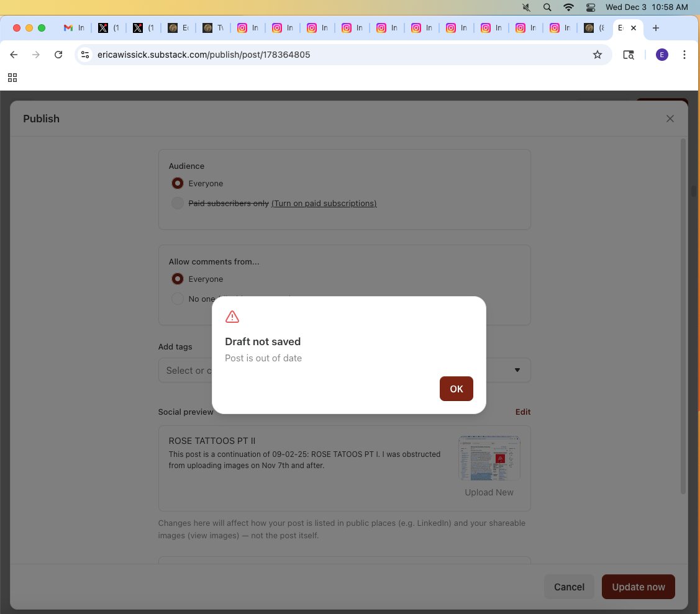Choose No one for comments
The height and width of the screenshot is (614, 700).
(x=177, y=299)
